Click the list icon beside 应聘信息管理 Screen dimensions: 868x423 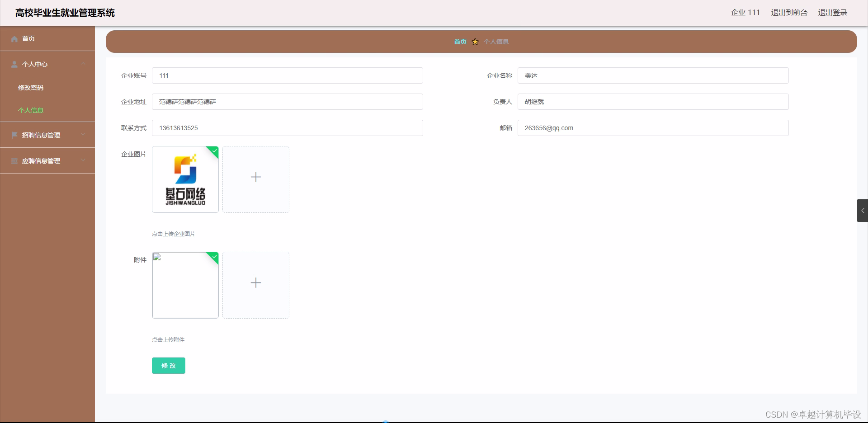(x=14, y=160)
